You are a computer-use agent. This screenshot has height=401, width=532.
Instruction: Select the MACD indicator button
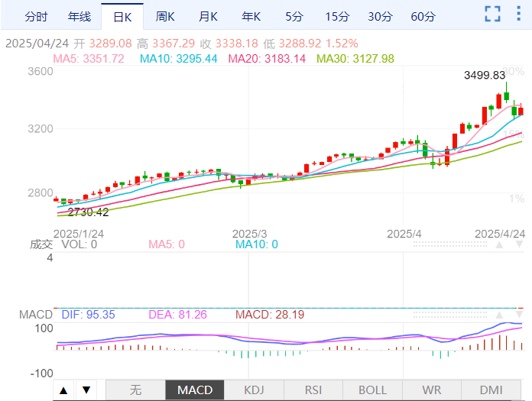(195, 390)
